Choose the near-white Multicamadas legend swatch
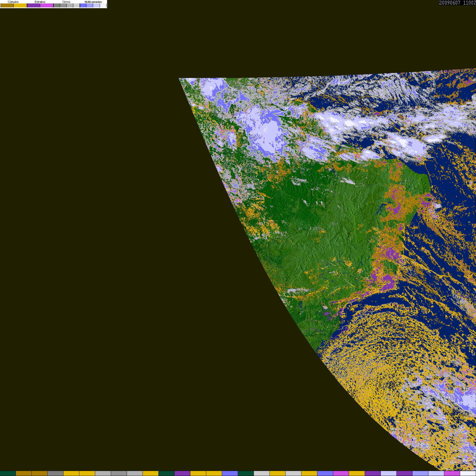This screenshot has height=476, width=476. (x=103, y=5)
